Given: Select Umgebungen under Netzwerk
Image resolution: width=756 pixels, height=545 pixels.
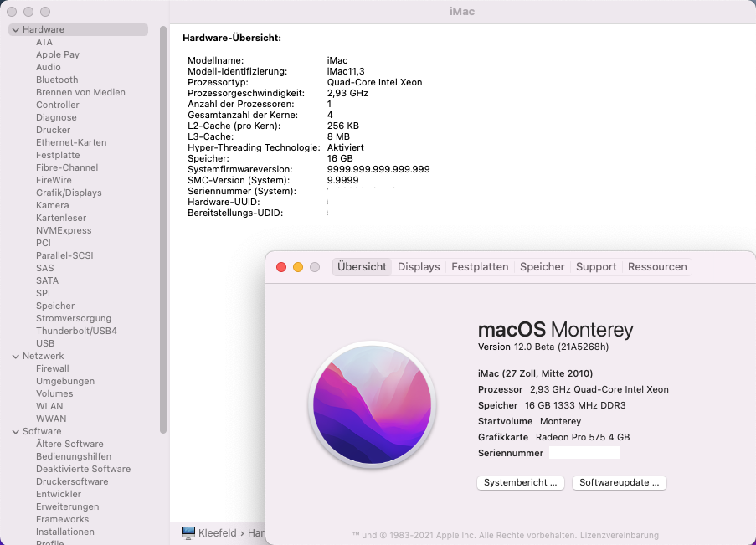Looking at the screenshot, I should click(65, 381).
